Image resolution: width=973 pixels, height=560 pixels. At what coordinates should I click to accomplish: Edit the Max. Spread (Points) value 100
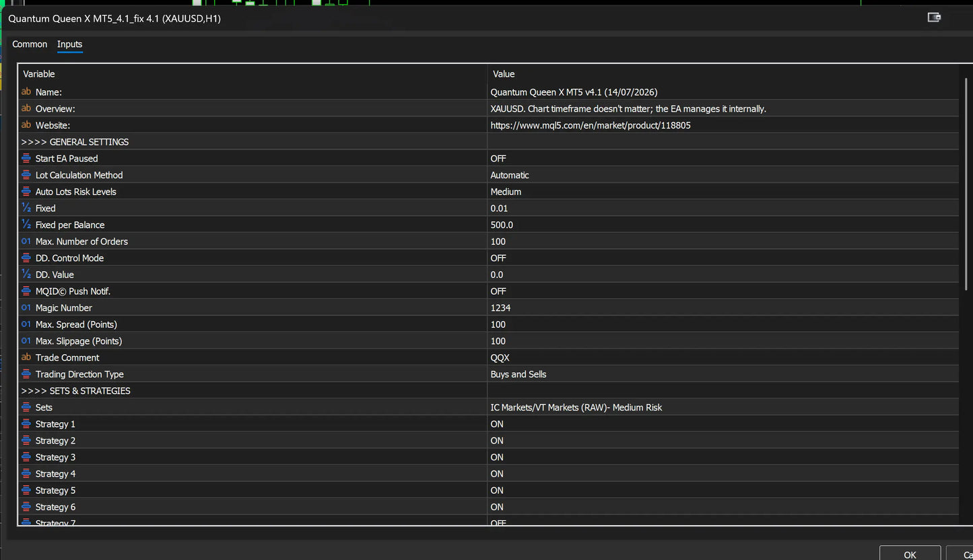pos(723,324)
